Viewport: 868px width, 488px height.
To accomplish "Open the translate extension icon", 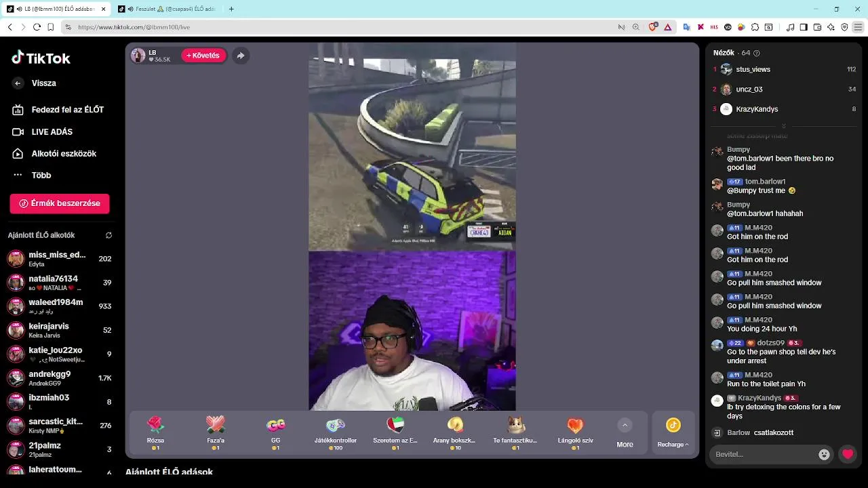I will [x=686, y=27].
